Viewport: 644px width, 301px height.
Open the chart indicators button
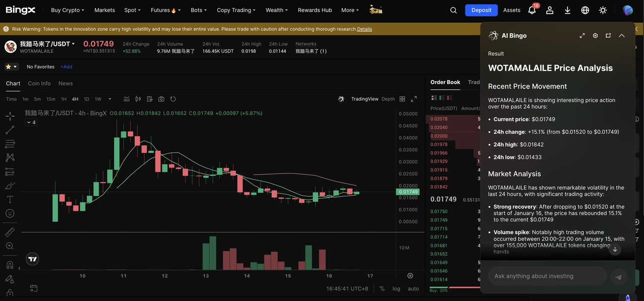coord(126,99)
